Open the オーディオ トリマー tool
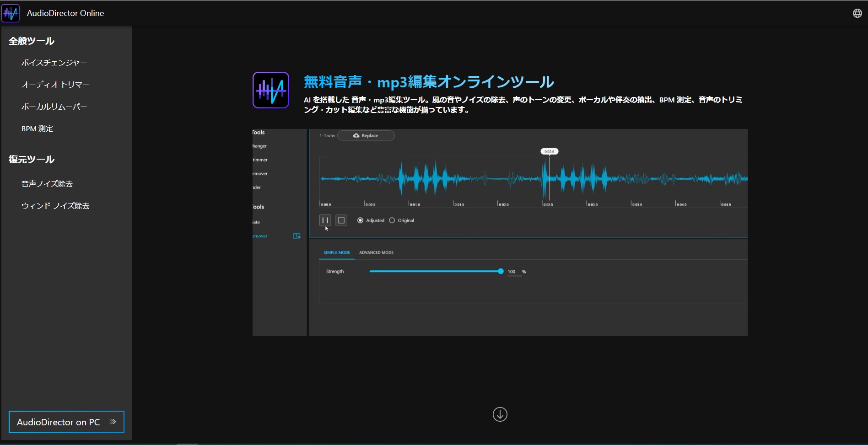868x445 pixels. click(56, 84)
